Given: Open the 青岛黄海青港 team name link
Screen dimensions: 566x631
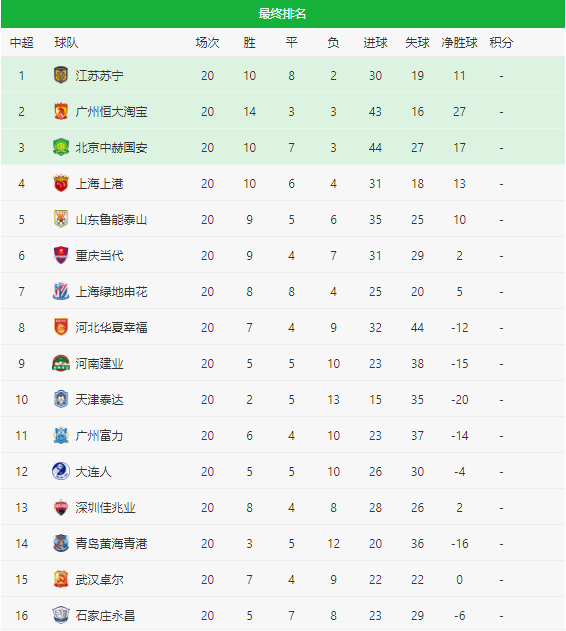Looking at the screenshot, I should pyautogui.click(x=112, y=544).
